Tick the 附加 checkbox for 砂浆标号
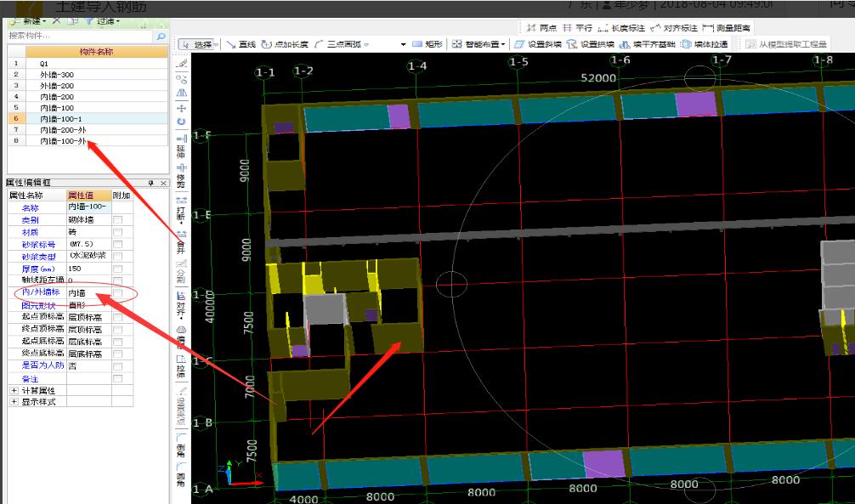Screen dimensions: 855x504 pos(117,245)
